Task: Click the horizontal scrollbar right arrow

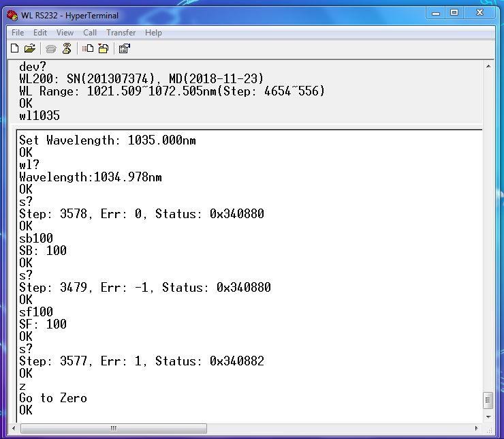Action: (x=477, y=428)
